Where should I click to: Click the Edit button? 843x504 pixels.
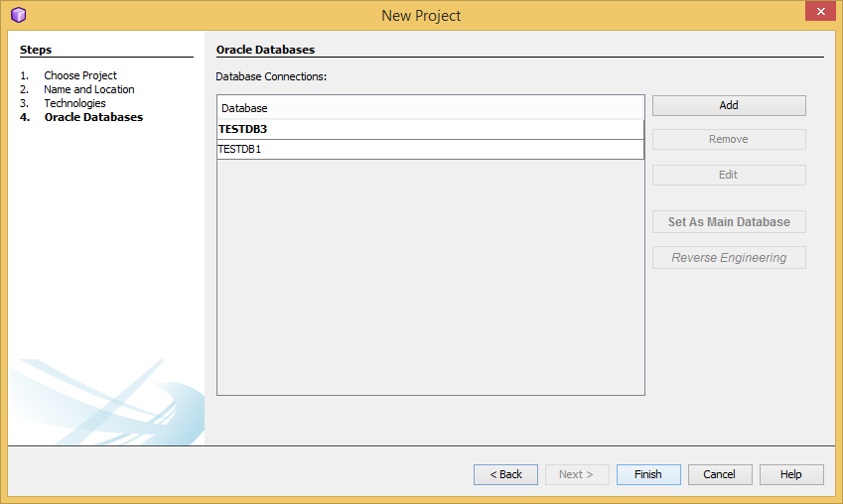click(728, 175)
